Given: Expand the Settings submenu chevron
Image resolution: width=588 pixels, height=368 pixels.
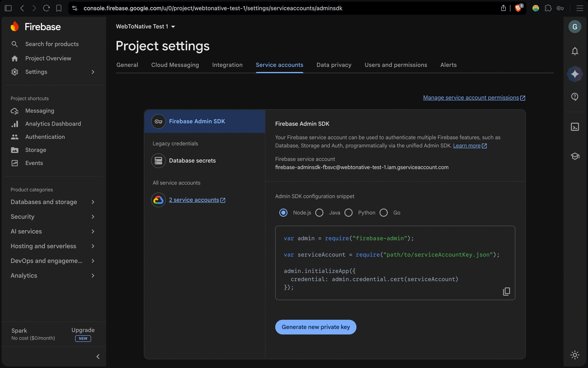Looking at the screenshot, I should (x=93, y=72).
